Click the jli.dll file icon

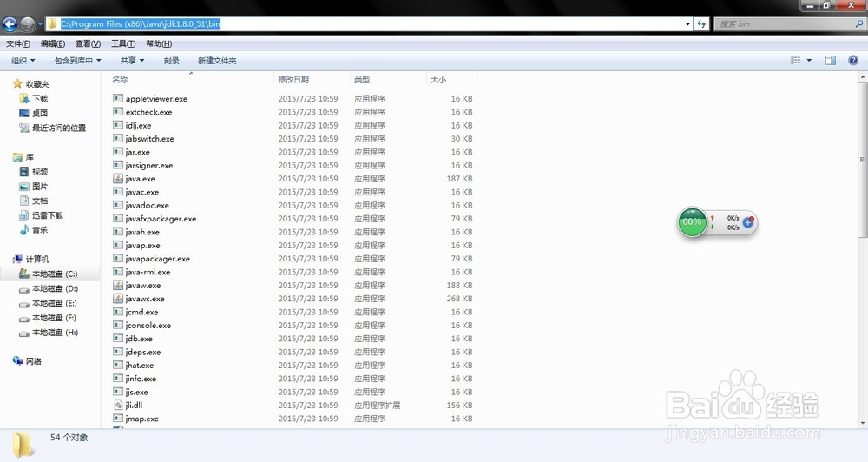coord(118,405)
